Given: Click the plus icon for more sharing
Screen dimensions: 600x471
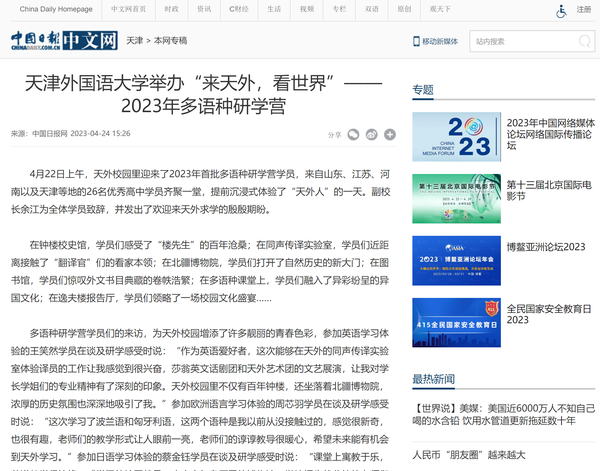Looking at the screenshot, I should (389, 134).
